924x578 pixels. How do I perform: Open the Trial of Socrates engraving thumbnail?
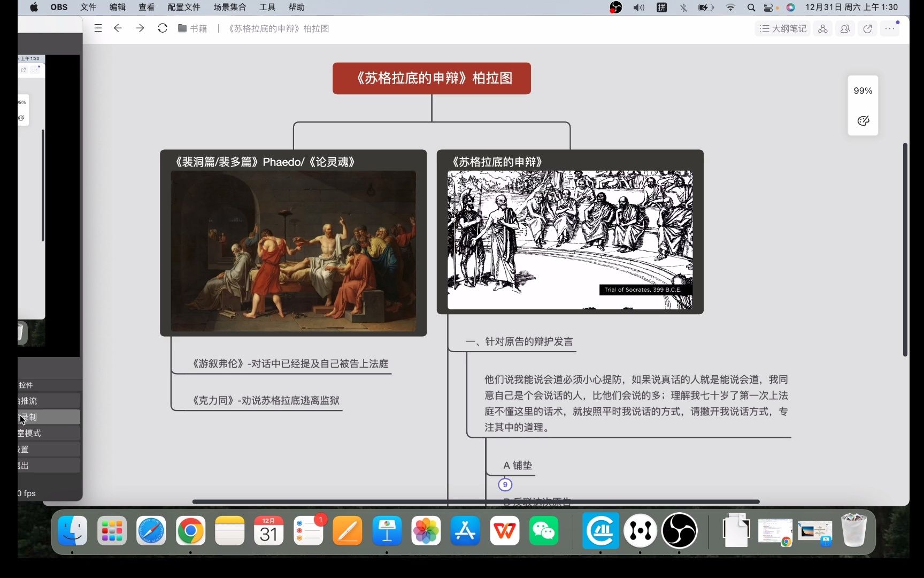coord(570,240)
